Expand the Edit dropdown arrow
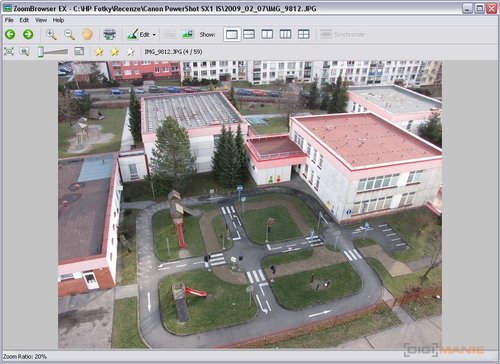This screenshot has height=364, width=500. tap(154, 35)
